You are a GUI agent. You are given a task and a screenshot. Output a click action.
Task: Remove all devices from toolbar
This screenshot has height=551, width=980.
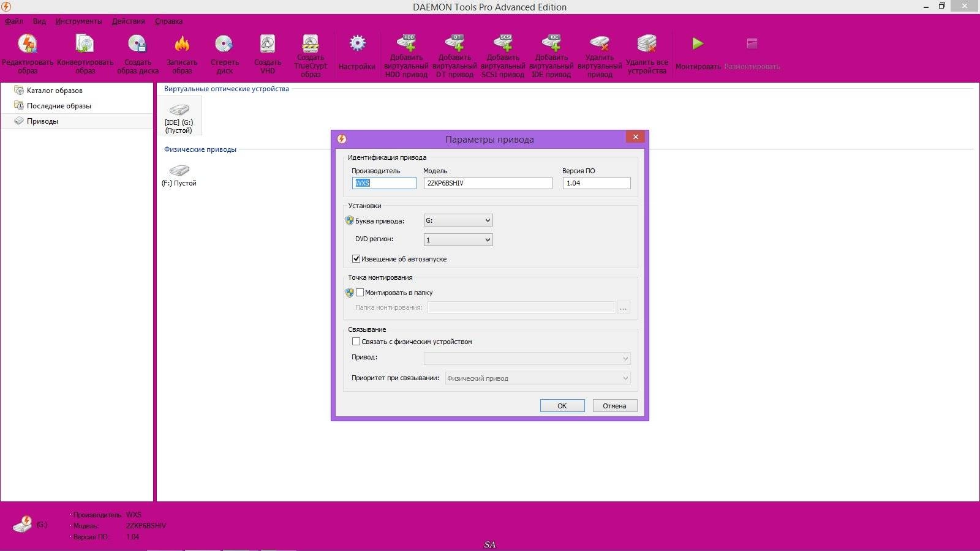647,54
